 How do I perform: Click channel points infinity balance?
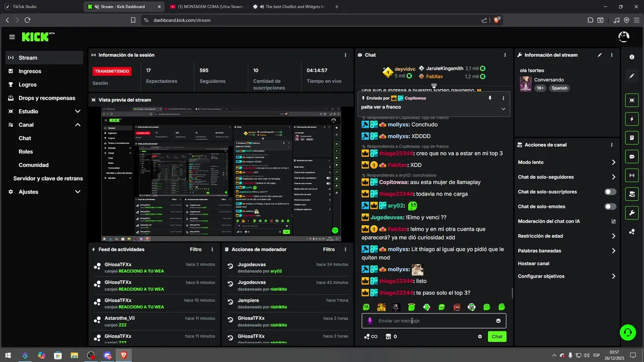tap(371, 337)
